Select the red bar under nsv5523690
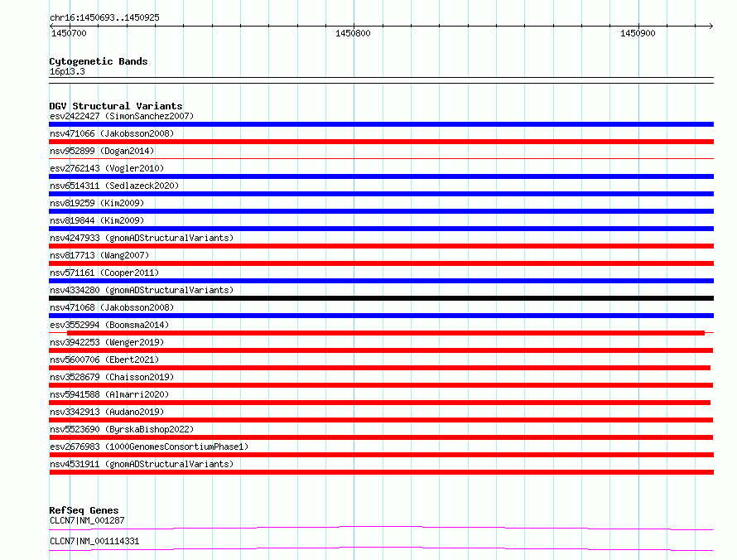 [x=381, y=437]
